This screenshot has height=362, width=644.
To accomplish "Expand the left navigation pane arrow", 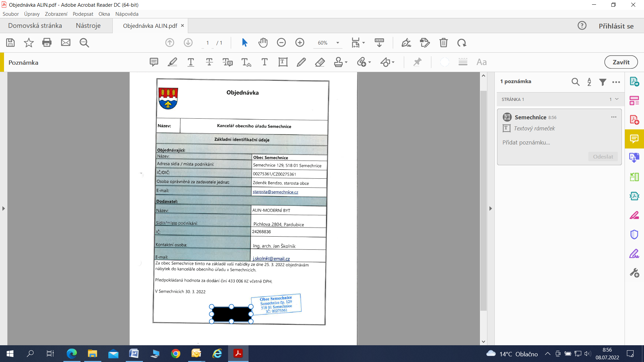I will click(x=4, y=208).
